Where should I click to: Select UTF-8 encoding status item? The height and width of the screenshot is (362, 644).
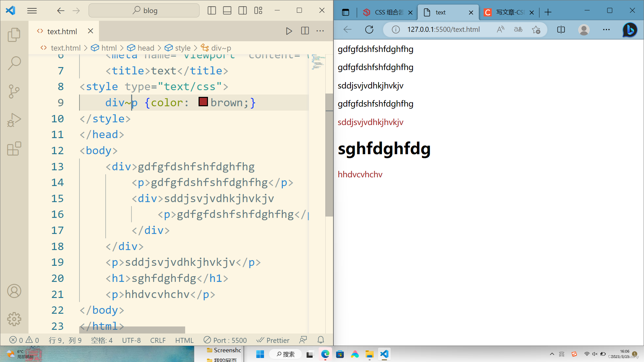tap(131, 340)
